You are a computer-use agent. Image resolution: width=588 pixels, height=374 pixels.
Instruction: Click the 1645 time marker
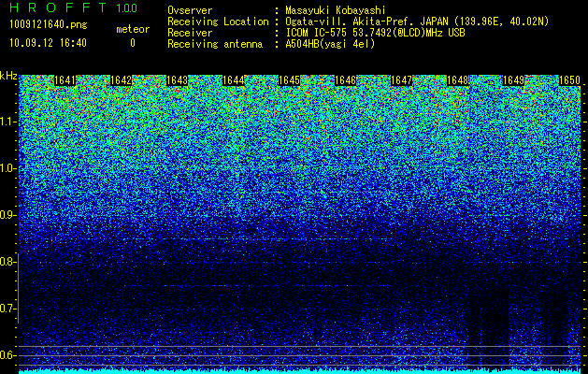pyautogui.click(x=289, y=80)
